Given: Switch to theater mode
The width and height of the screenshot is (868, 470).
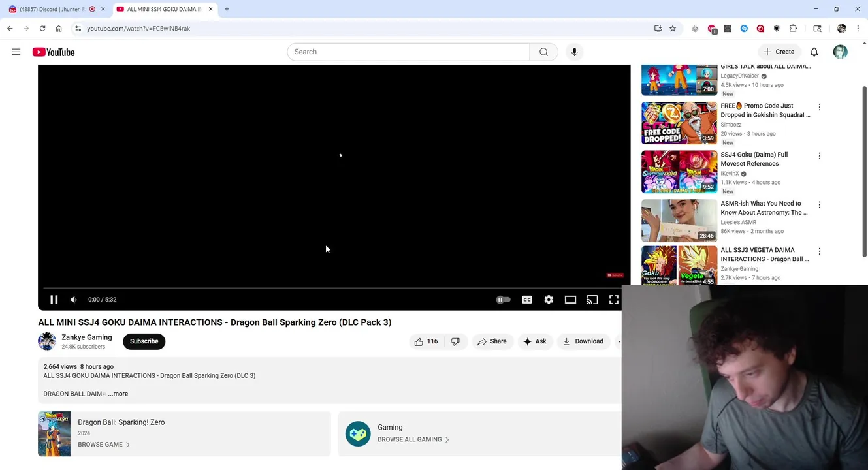Looking at the screenshot, I should pyautogui.click(x=570, y=300).
